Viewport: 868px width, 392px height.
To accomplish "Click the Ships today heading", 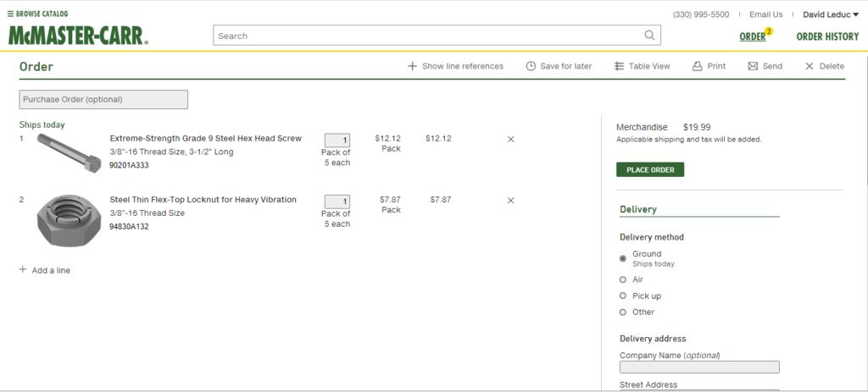I will 42,125.
